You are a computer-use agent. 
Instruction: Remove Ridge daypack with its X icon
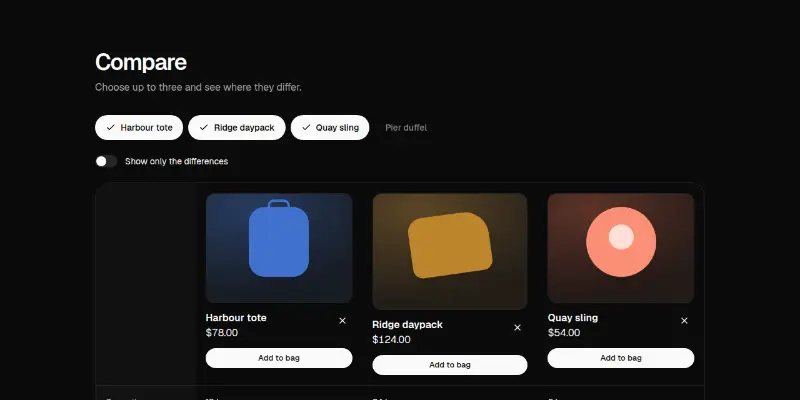tap(517, 328)
